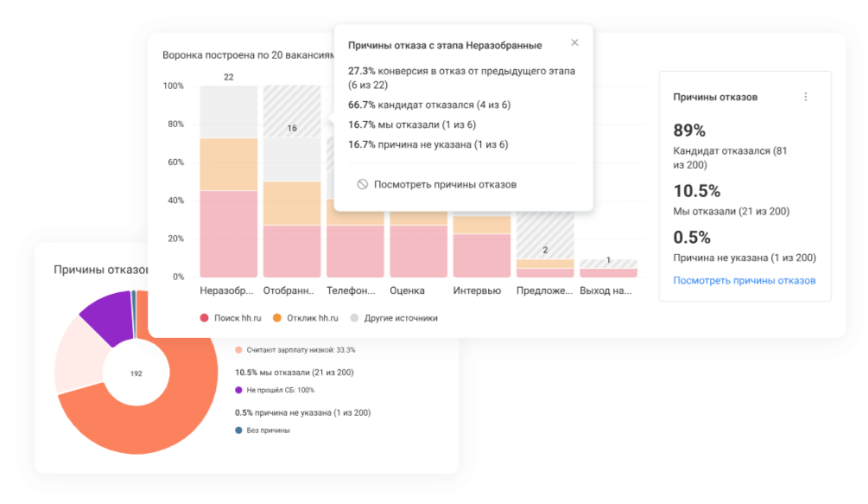Close the rejection reasons tooltip popup
The height and width of the screenshot is (504, 868).
[x=575, y=43]
